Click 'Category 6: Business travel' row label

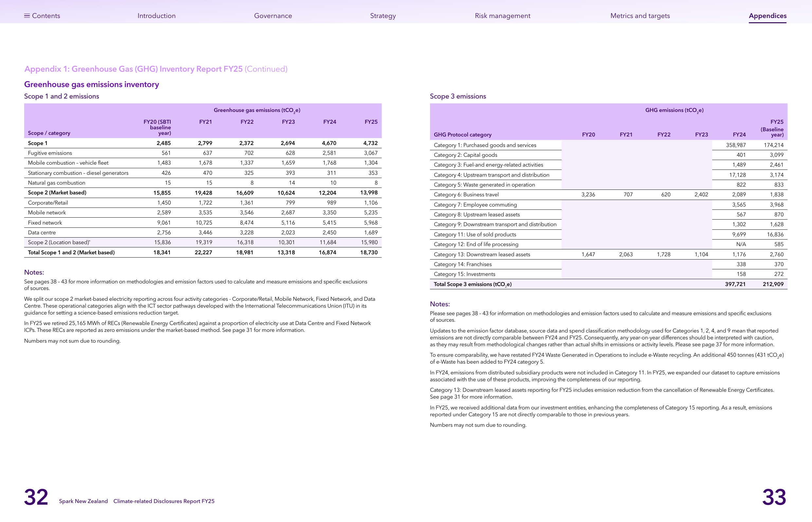coord(466,195)
